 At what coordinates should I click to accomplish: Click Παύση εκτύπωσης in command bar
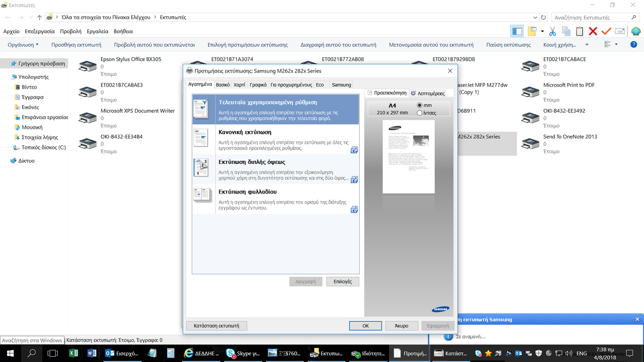(x=508, y=44)
